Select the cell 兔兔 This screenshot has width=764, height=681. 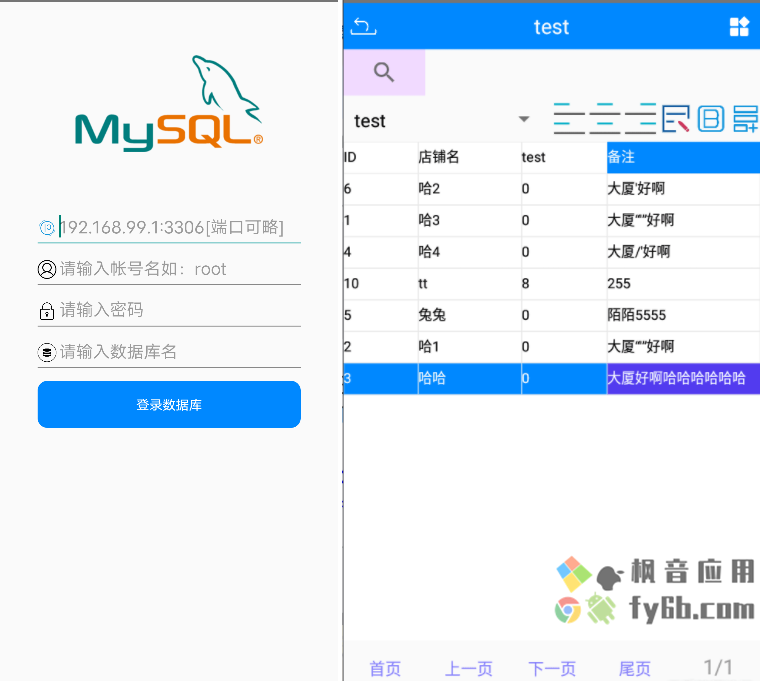[469, 315]
